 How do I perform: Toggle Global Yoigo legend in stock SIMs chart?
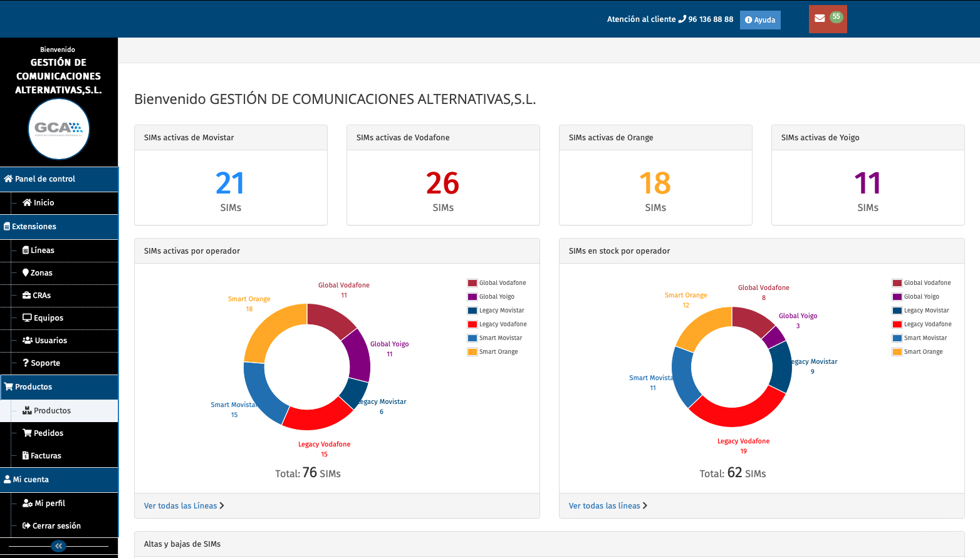click(x=916, y=297)
